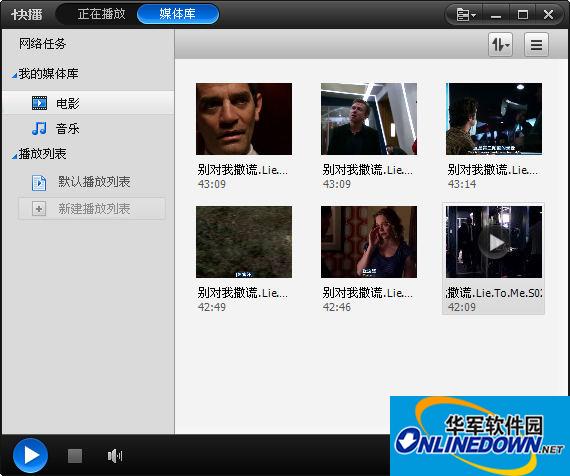Collapse the 播放列表 tree arrow
This screenshot has width=570, height=476.
(14, 156)
